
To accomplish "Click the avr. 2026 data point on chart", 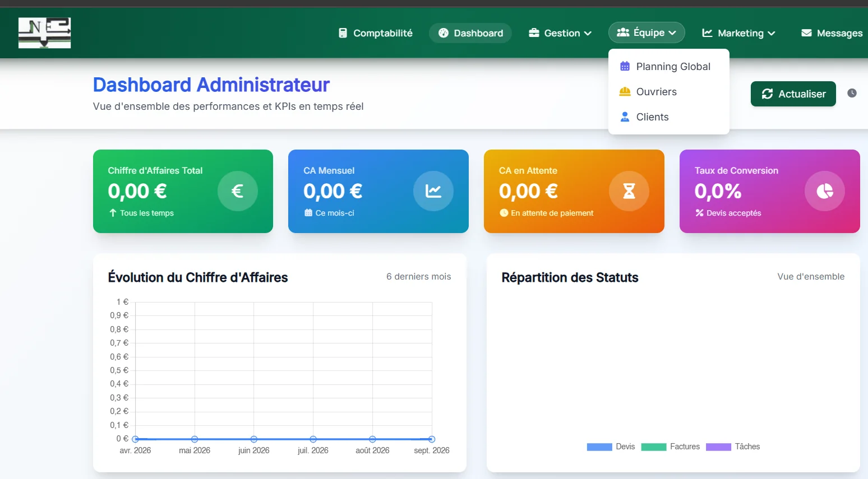I will pyautogui.click(x=135, y=439).
